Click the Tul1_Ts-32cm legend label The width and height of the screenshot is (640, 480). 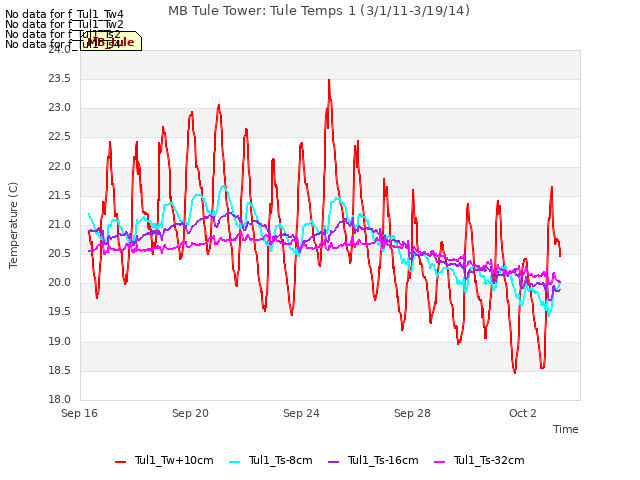pyautogui.click(x=489, y=460)
